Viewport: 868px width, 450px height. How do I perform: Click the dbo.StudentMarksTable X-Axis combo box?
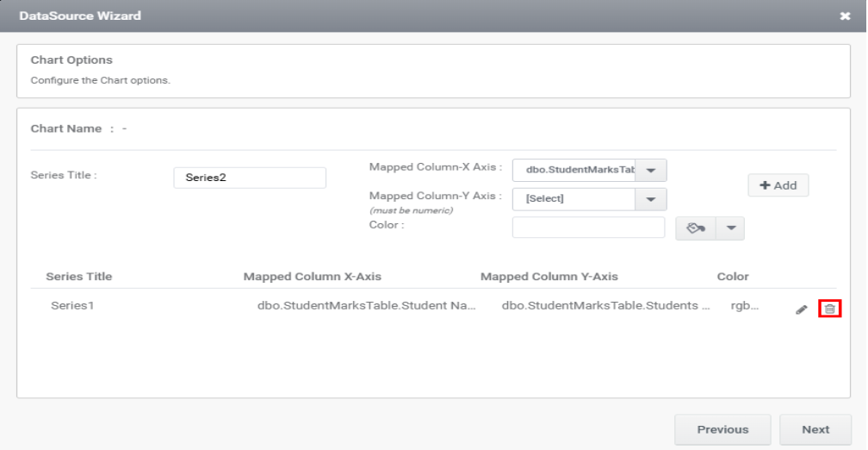tap(573, 171)
